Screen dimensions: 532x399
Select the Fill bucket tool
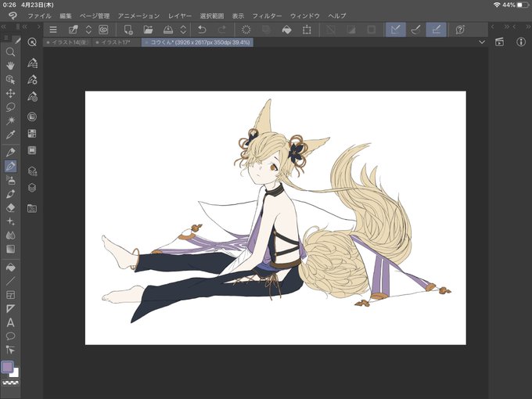pos(10,268)
